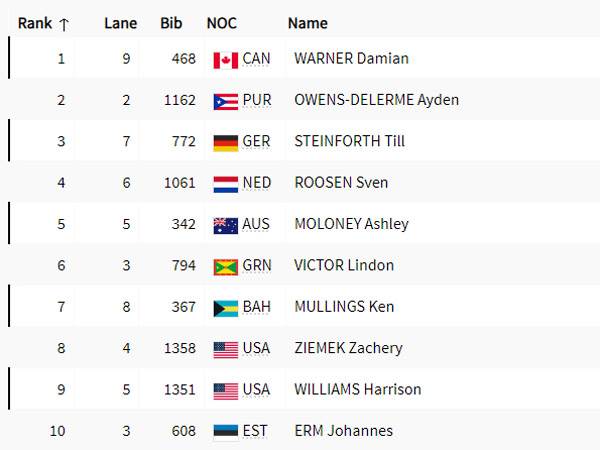Click the Name column header

point(307,23)
